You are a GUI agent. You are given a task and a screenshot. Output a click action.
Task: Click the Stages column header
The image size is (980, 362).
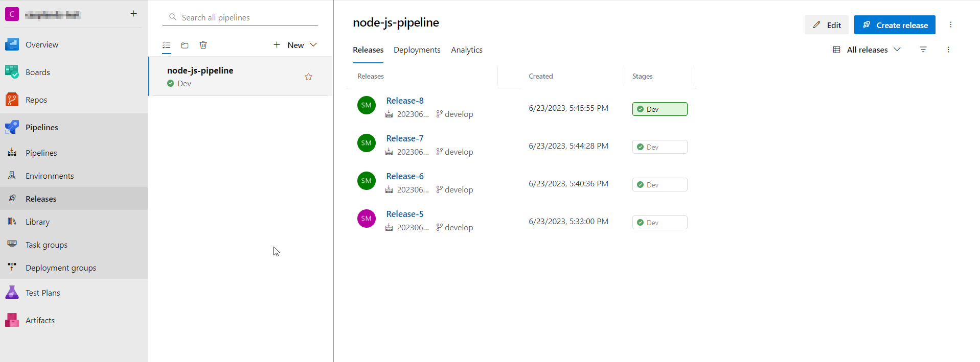pos(643,76)
